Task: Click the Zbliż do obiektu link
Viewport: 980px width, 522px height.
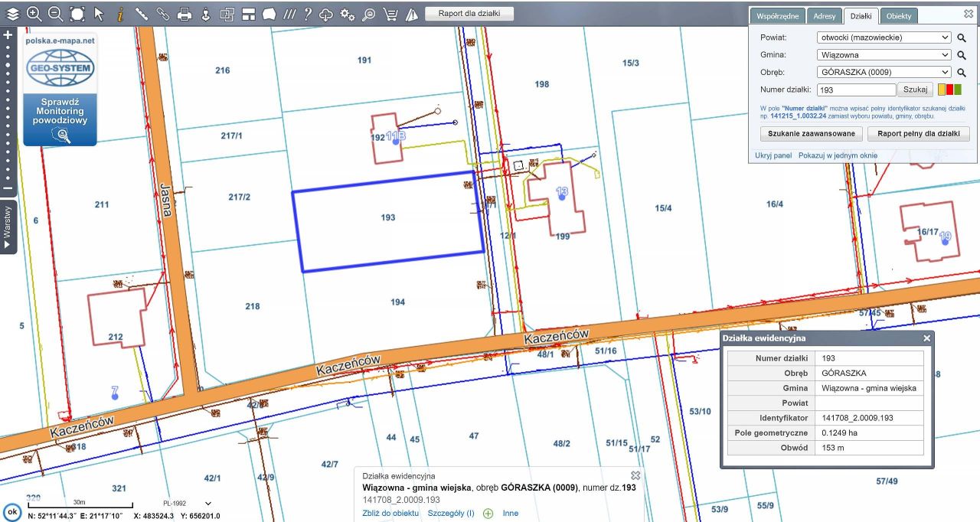Action: (390, 514)
